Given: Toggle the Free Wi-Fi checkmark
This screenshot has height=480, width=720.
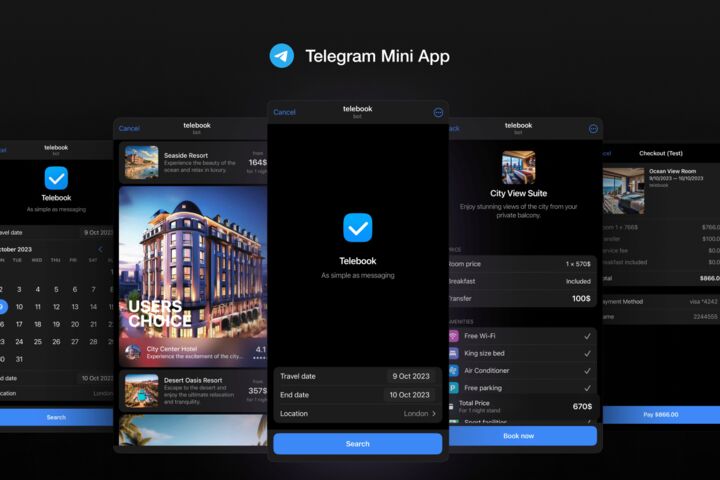Looking at the screenshot, I should [587, 336].
